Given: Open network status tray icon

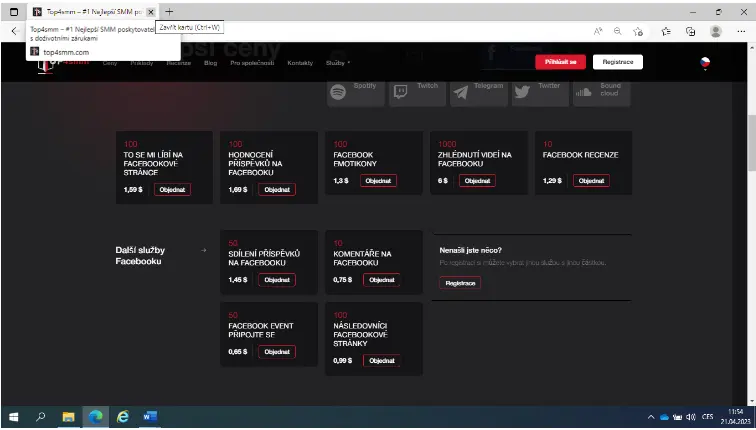Looking at the screenshot, I should pos(677,417).
